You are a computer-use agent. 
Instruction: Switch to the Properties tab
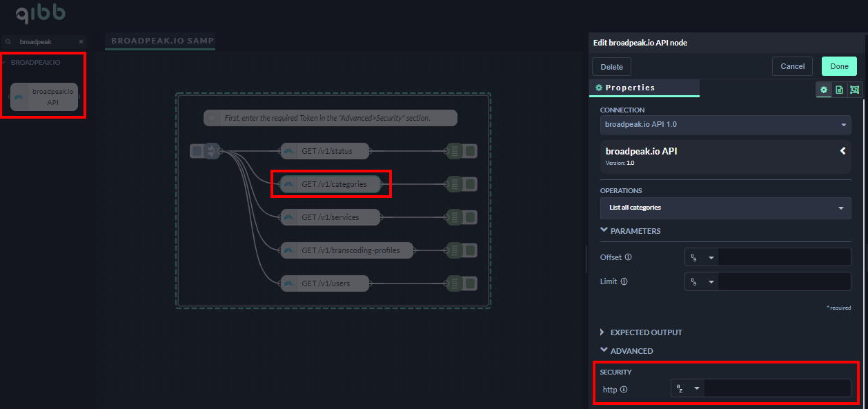click(x=629, y=88)
